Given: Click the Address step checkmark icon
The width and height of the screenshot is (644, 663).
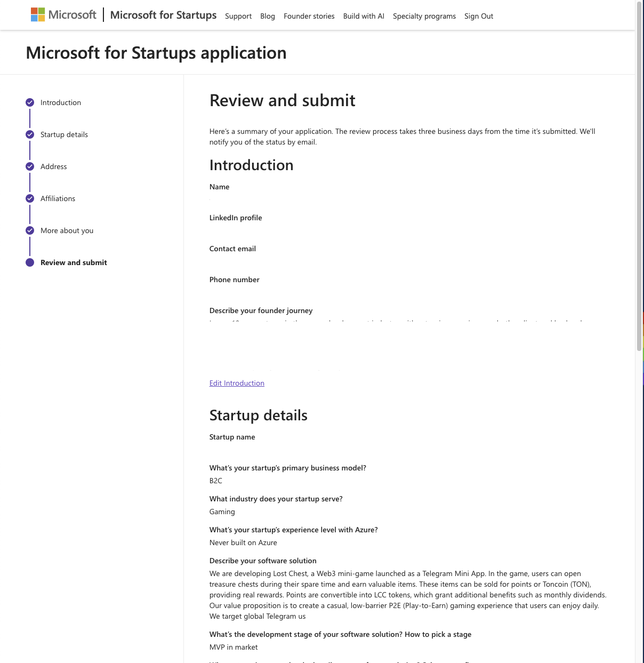Looking at the screenshot, I should (x=30, y=166).
